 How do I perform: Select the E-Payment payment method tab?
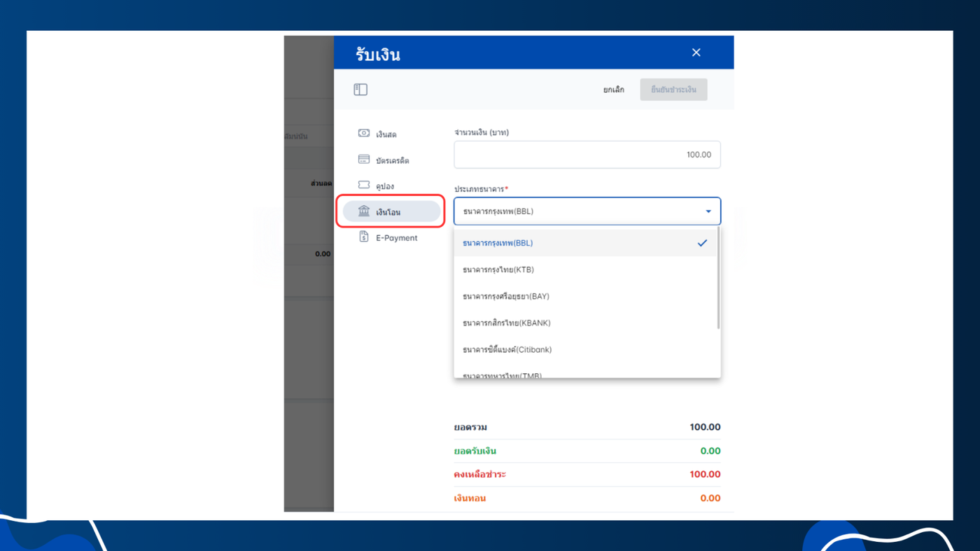tap(391, 237)
